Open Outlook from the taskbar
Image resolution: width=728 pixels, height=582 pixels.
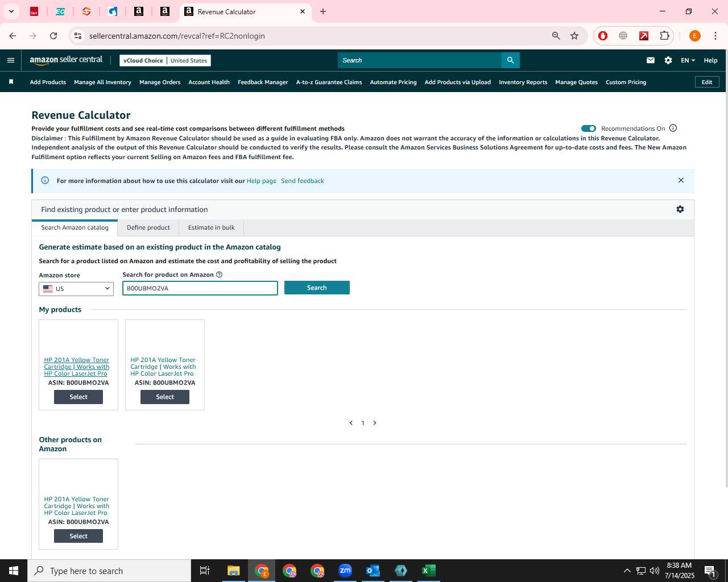coord(373,571)
